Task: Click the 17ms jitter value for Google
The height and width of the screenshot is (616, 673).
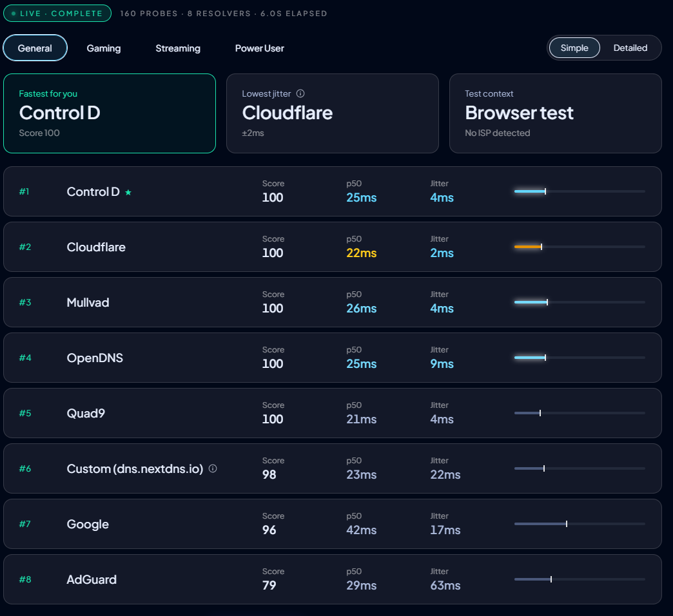Action: [x=445, y=530]
